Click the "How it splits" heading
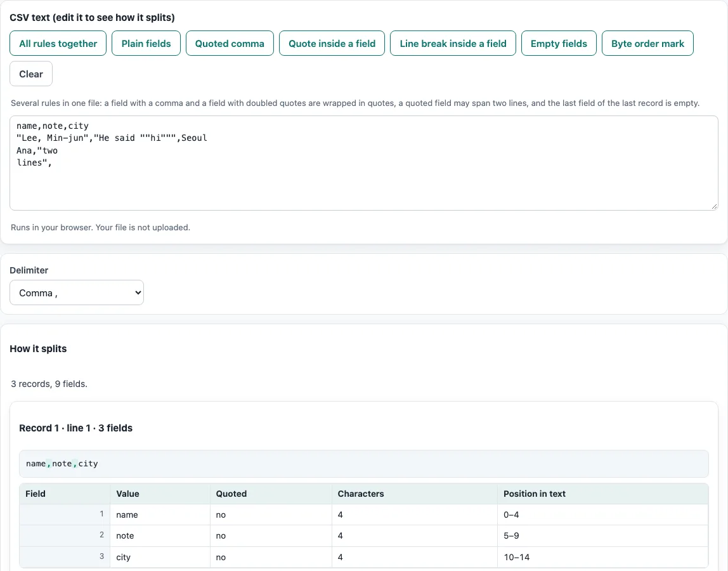The height and width of the screenshot is (571, 728). (x=38, y=349)
